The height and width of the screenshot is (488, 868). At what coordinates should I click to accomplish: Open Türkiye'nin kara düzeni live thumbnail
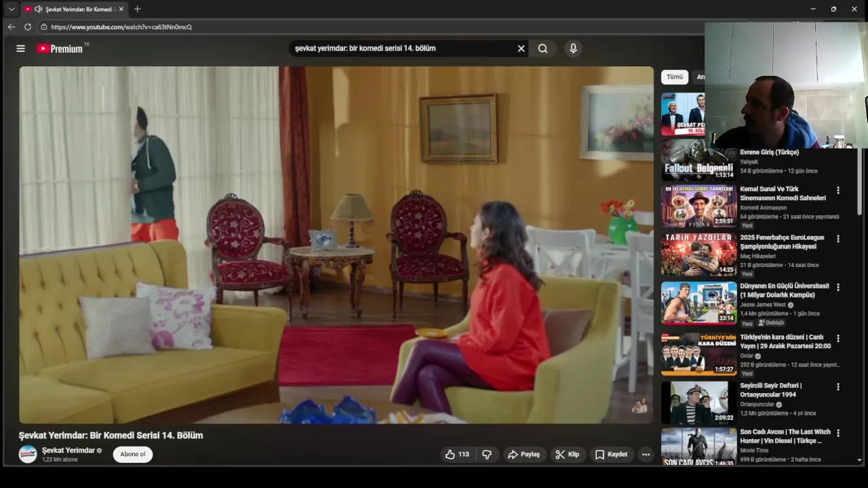pos(698,354)
